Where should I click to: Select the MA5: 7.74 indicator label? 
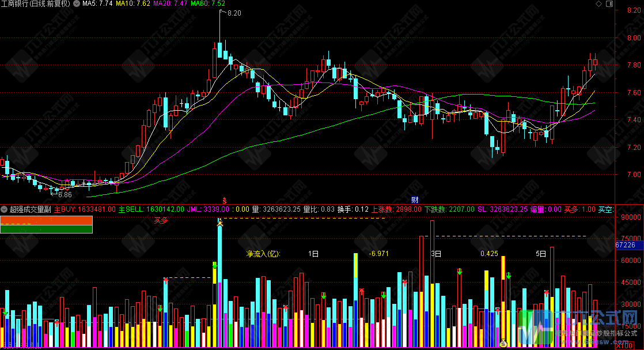click(97, 3)
